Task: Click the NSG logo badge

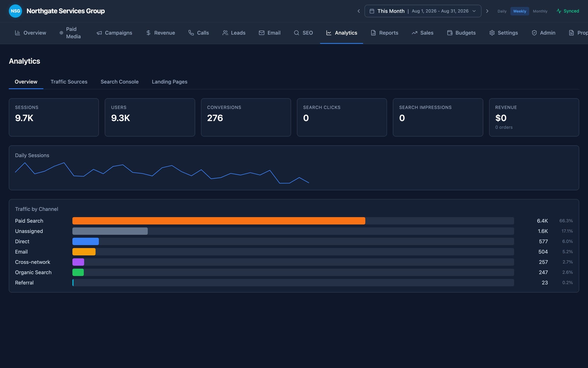Action: pyautogui.click(x=15, y=11)
